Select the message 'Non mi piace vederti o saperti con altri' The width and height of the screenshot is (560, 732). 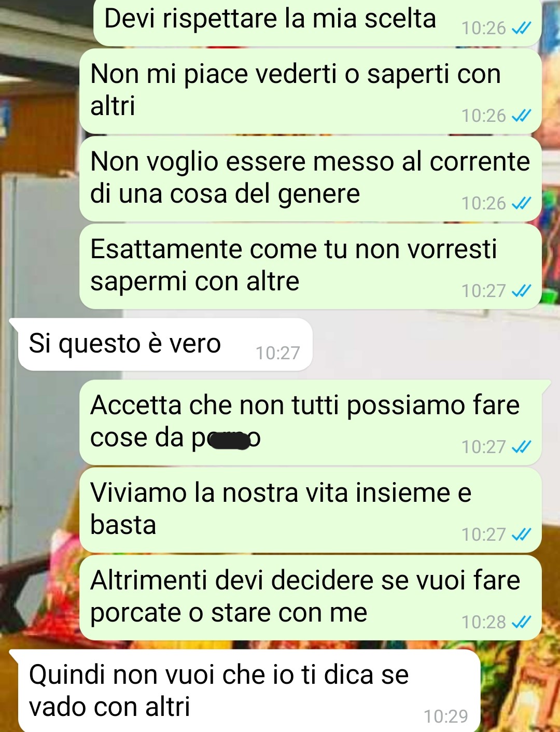[x=311, y=91]
